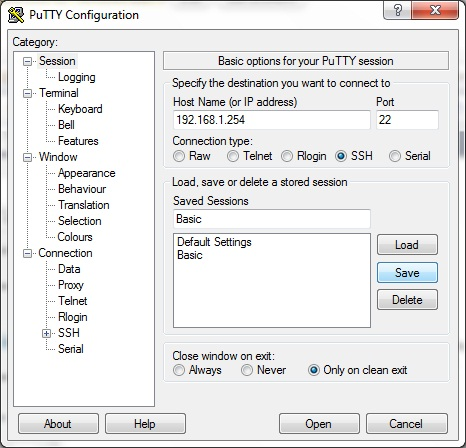Screen dimensions: 466x448
Task: Select the Serial connection type
Action: click(395, 156)
